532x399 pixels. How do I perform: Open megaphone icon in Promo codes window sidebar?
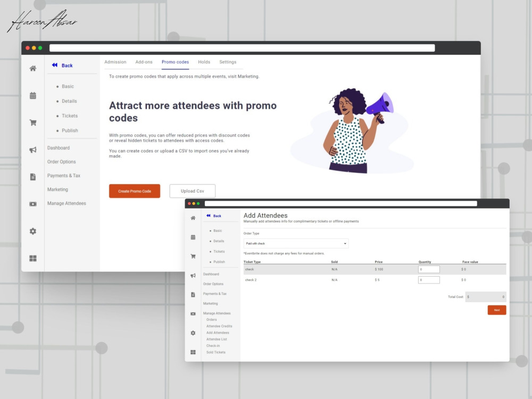(x=33, y=149)
